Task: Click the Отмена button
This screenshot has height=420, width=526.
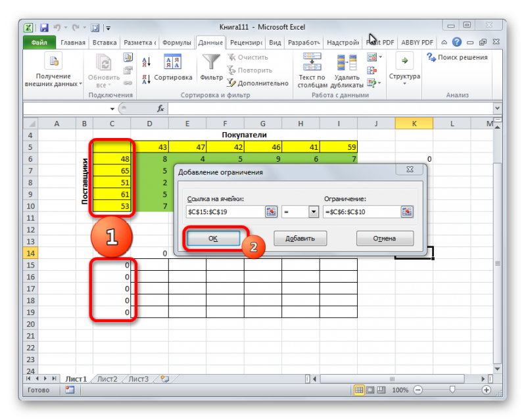Action: tap(385, 239)
